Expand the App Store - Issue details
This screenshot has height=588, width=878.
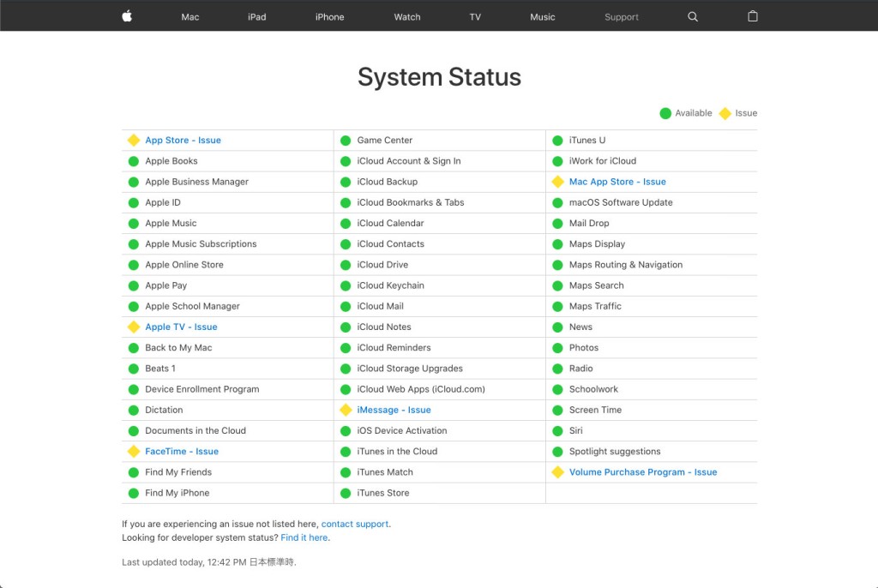[x=183, y=140]
